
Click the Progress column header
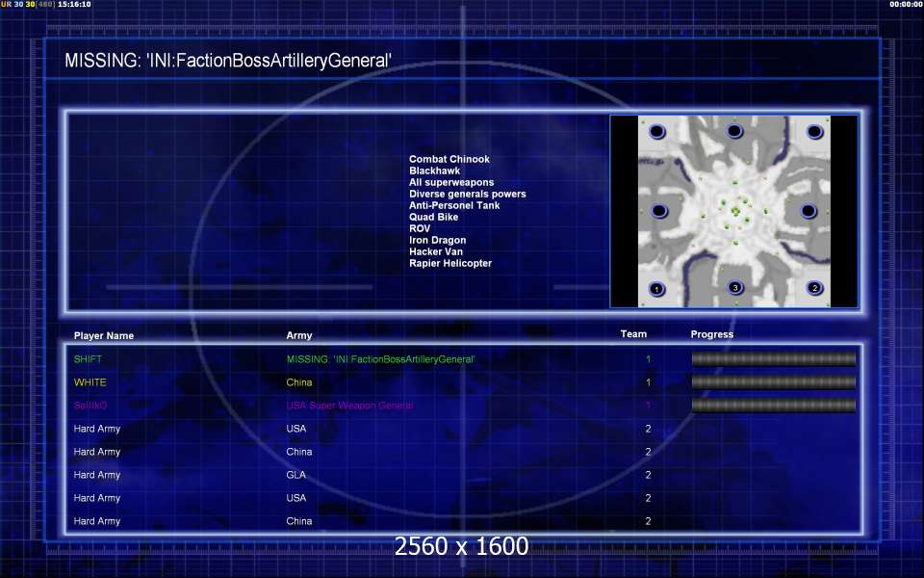coord(712,334)
